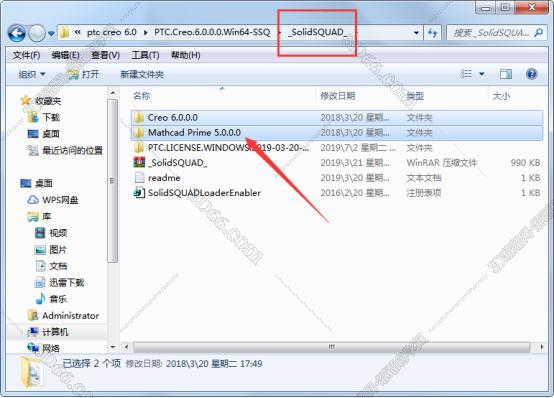Screen dimensions: 554x398
Task: Select the Creo 6.0.0.0 folder icon
Action: pos(139,117)
